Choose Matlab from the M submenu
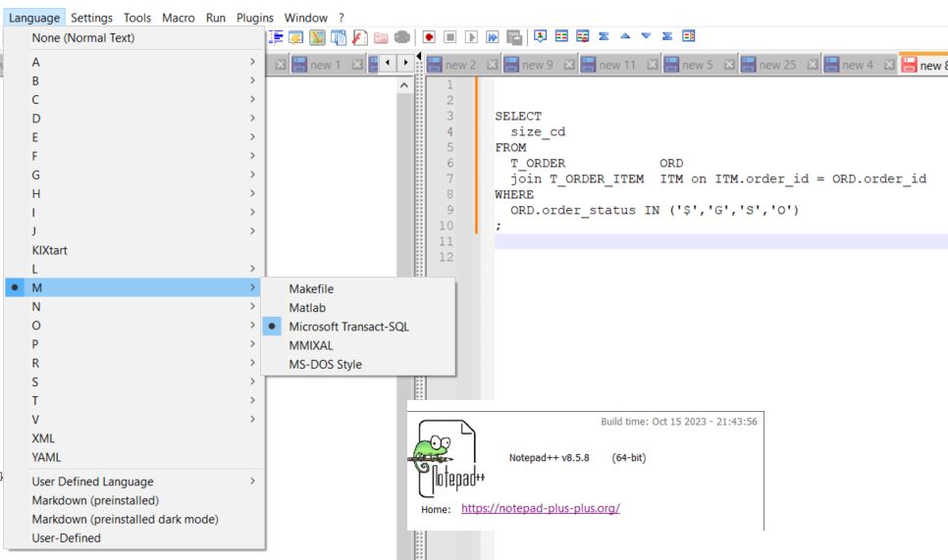Screen dimensions: 948x560 358,308
